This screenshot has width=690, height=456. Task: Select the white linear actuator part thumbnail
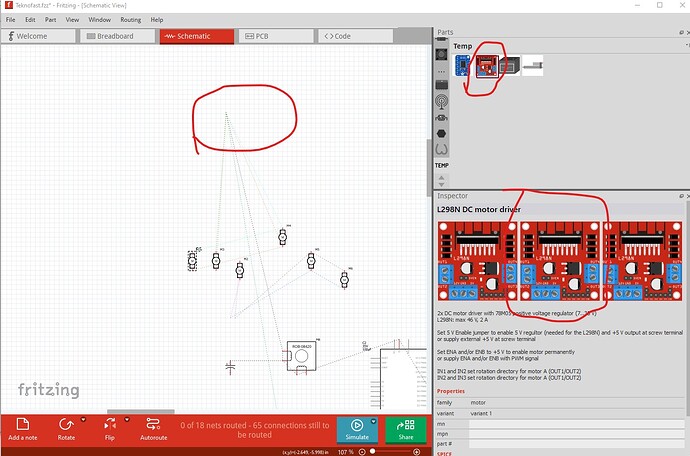[x=532, y=66]
